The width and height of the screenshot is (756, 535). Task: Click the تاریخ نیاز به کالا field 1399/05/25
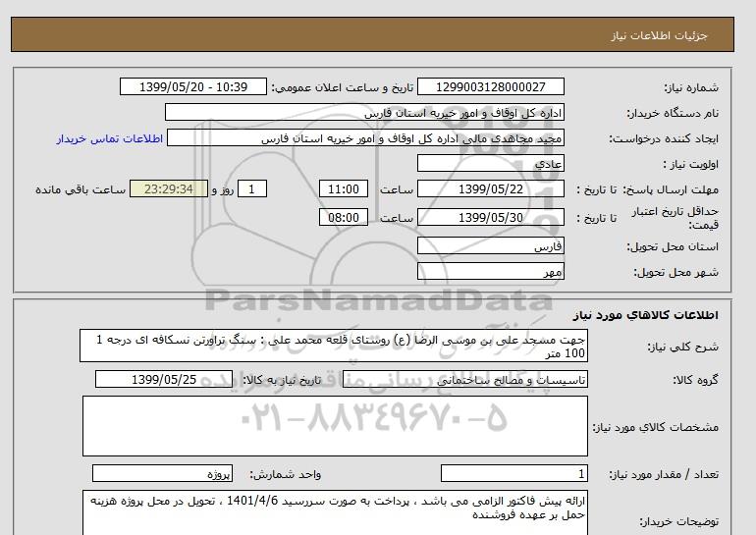tap(164, 379)
